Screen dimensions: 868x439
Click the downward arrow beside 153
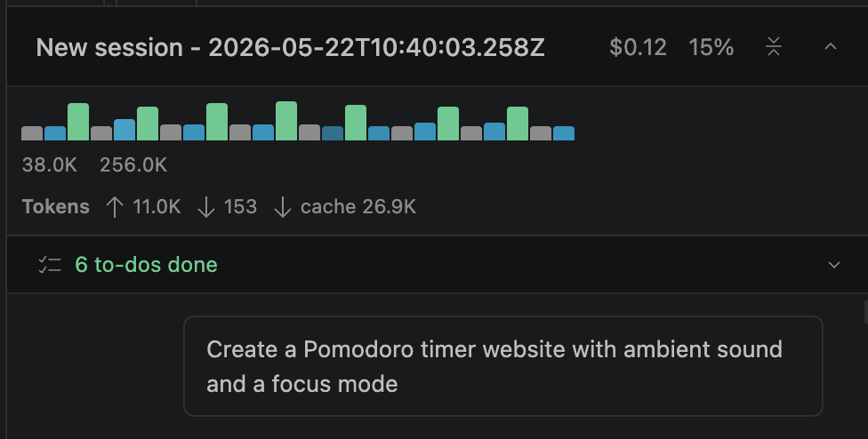point(206,207)
